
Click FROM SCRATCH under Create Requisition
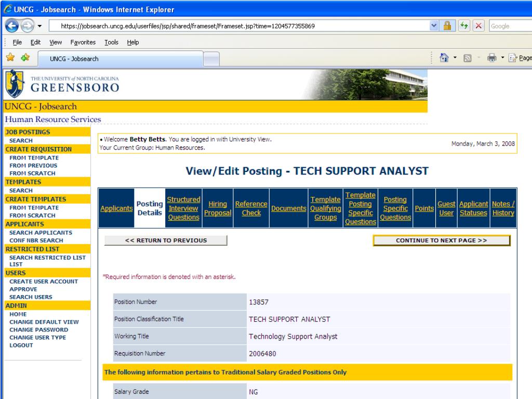click(x=32, y=174)
